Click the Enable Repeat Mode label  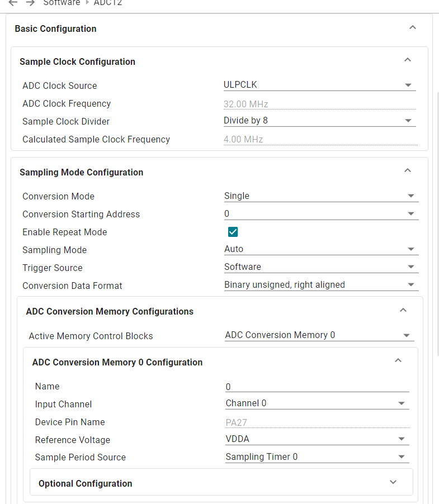[x=65, y=232]
